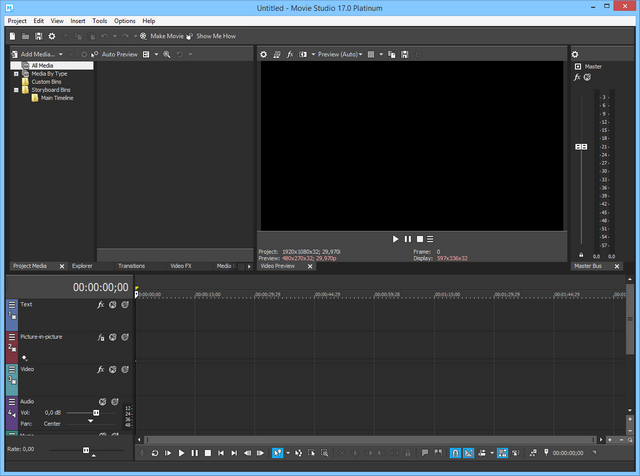The image size is (640, 476).
Task: Open Video Preview FX icon
Action: [x=290, y=54]
